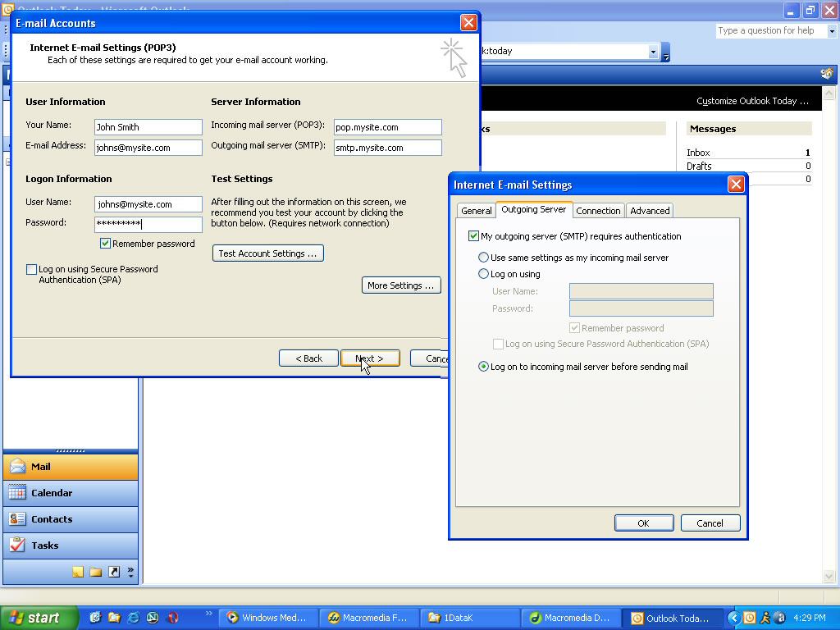
Task: Expand the configure buttons chevron in navigation pane
Action: pyautogui.click(x=130, y=572)
